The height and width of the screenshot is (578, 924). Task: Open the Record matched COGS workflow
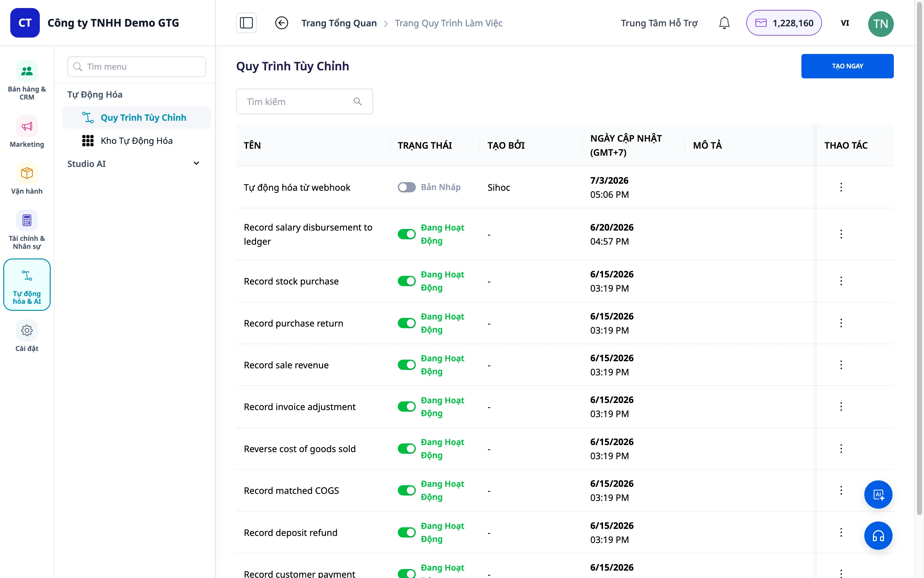pyautogui.click(x=291, y=490)
